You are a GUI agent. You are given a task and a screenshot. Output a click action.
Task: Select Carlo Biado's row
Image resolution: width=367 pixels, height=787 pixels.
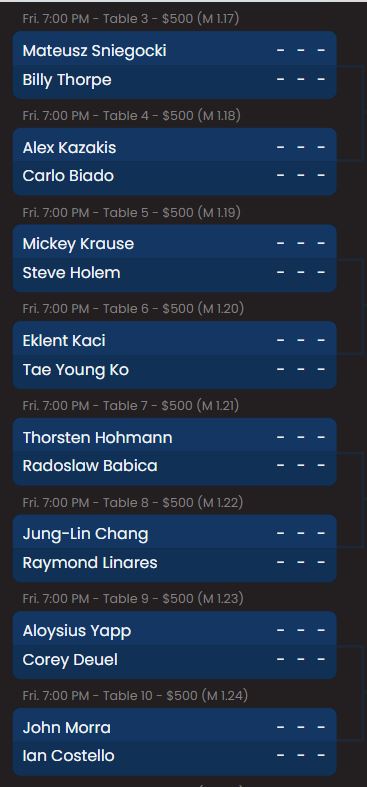pyautogui.click(x=174, y=176)
